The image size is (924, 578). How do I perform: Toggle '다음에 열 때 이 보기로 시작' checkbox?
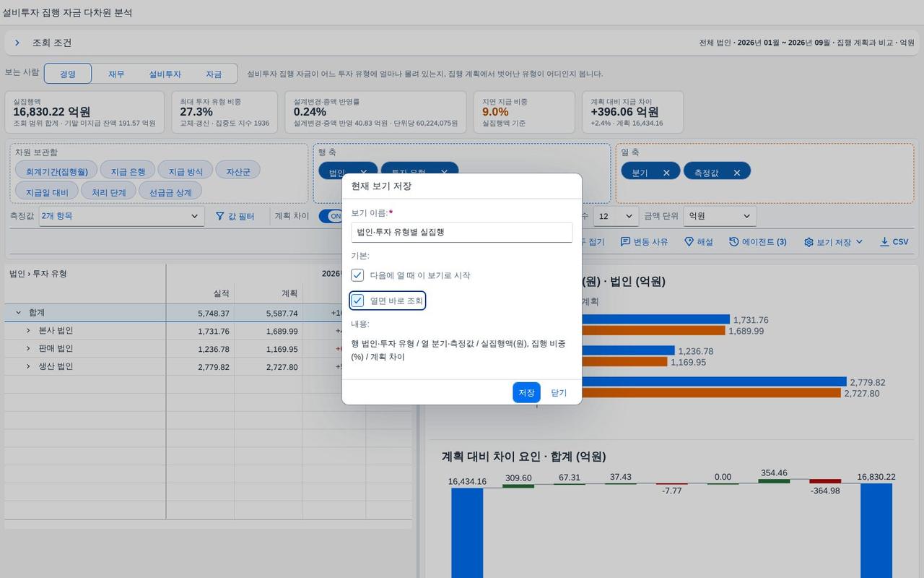pyautogui.click(x=357, y=275)
